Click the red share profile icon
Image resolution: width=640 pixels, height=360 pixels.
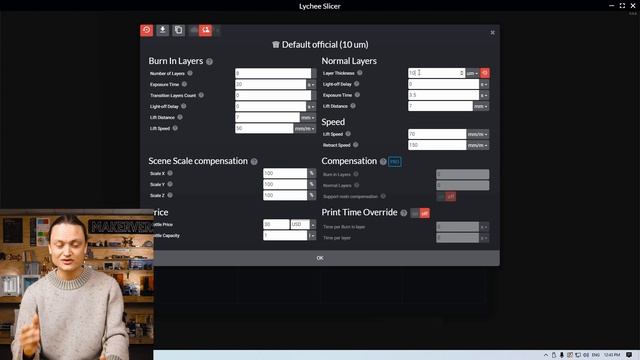(x=205, y=30)
